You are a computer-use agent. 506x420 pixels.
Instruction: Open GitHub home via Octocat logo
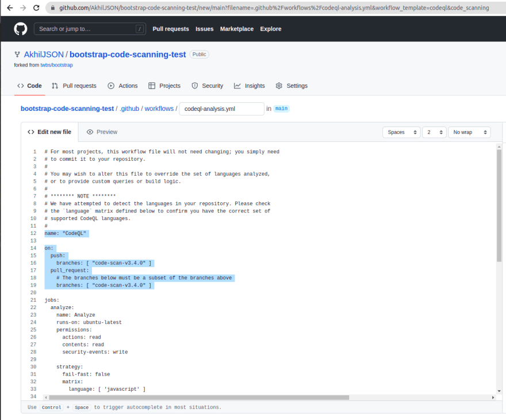click(21, 29)
